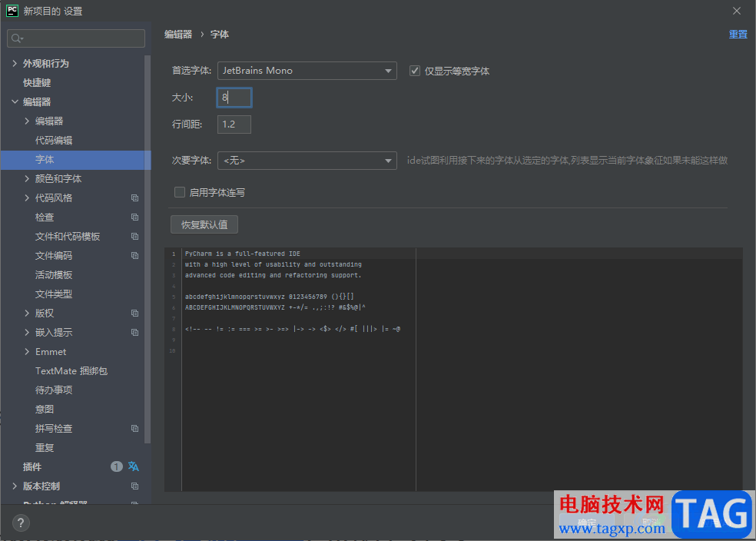Expand 外观和行为 section

pyautogui.click(x=15, y=64)
